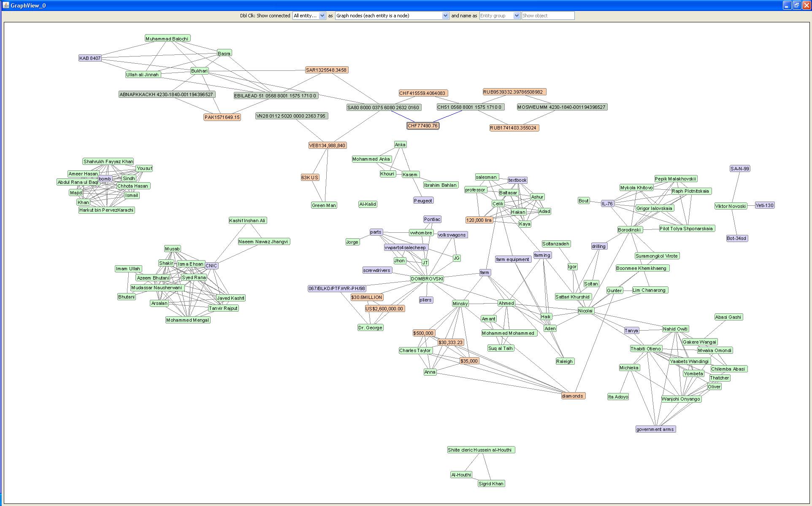Open the 'All entity...' dropdown
Screen dimensions: 812x506
pyautogui.click(x=309, y=16)
